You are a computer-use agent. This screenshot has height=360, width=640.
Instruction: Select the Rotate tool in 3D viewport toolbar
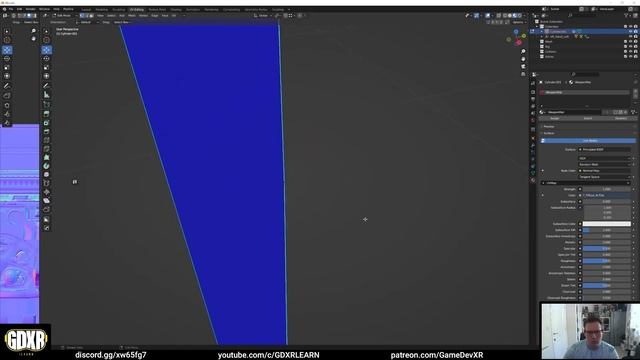(x=47, y=58)
